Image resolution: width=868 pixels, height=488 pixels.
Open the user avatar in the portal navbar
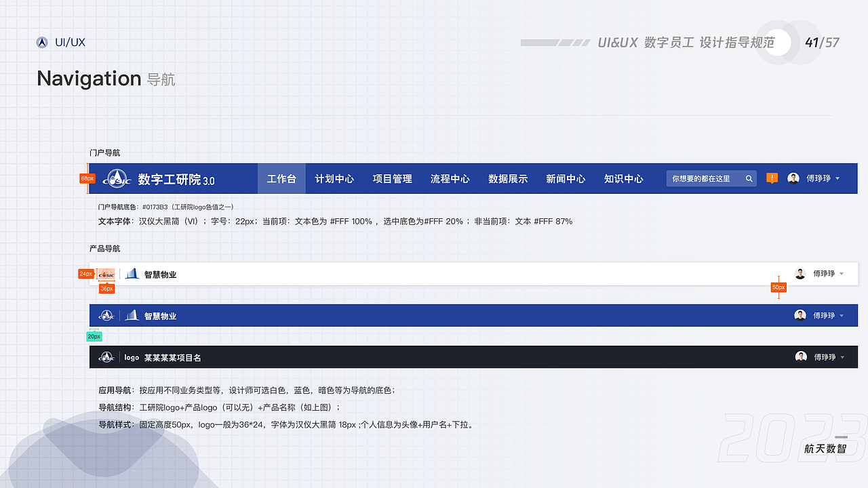coord(793,178)
